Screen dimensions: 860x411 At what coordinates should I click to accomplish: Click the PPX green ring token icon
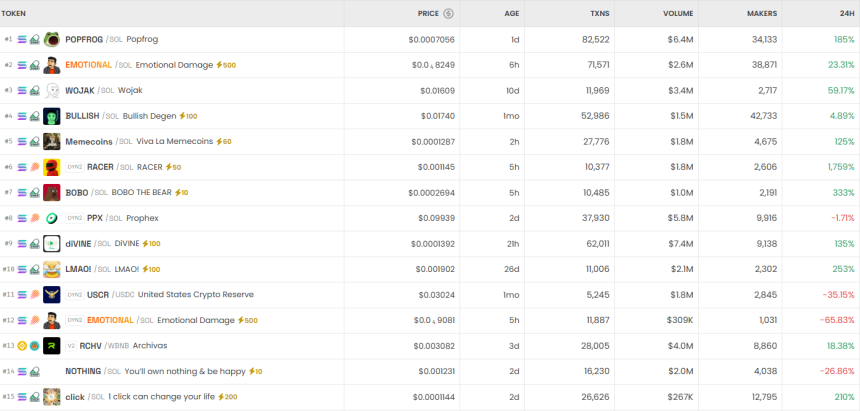(52, 218)
